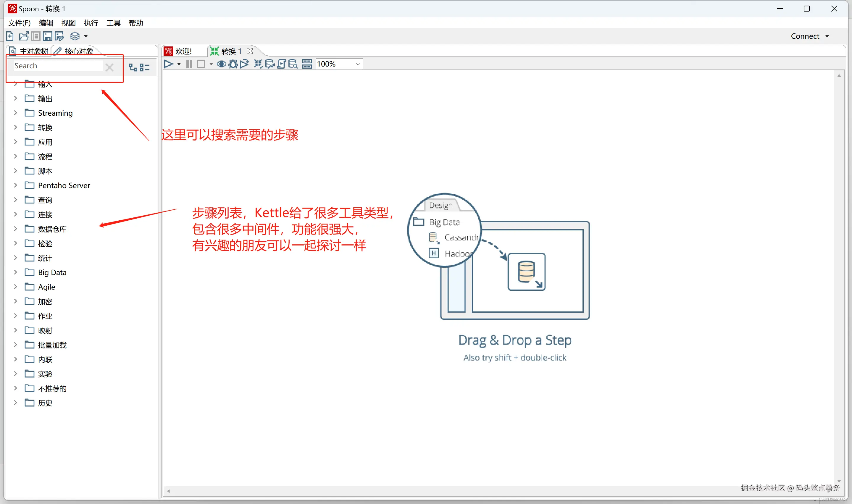Open the 执行 menu
This screenshot has width=852, height=504.
pyautogui.click(x=91, y=23)
